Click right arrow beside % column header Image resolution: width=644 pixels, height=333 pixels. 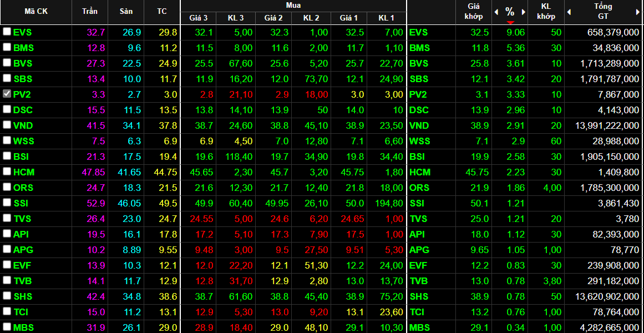coord(523,12)
